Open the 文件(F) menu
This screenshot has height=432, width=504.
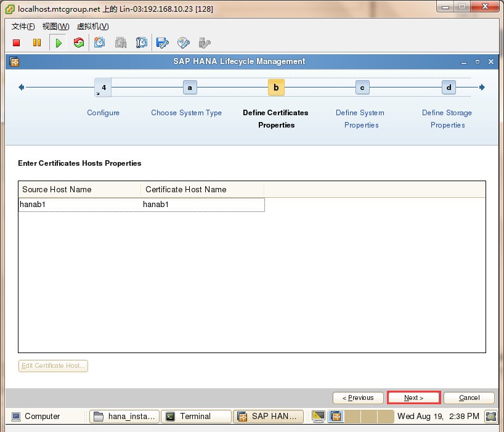pos(23,26)
